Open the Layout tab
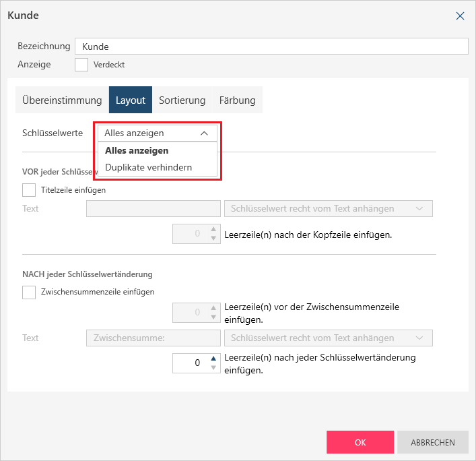The image size is (476, 461). pyautogui.click(x=131, y=100)
